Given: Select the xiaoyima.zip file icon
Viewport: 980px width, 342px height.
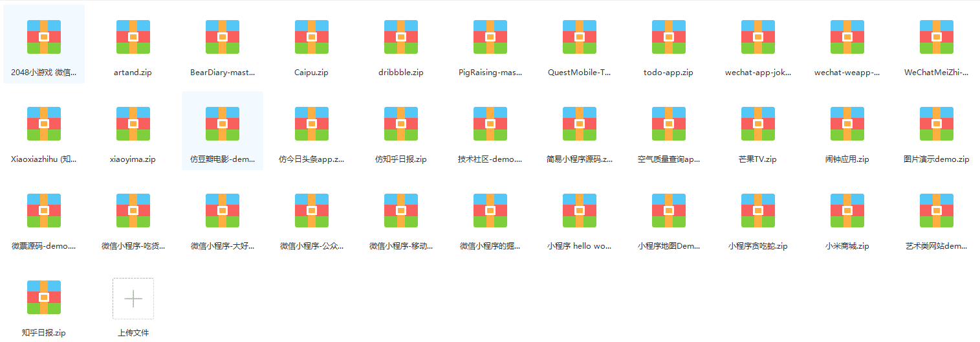Looking at the screenshot, I should coord(133,123).
